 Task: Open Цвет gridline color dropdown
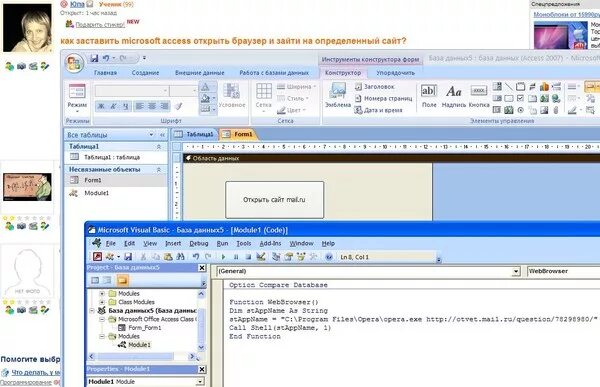(x=292, y=110)
